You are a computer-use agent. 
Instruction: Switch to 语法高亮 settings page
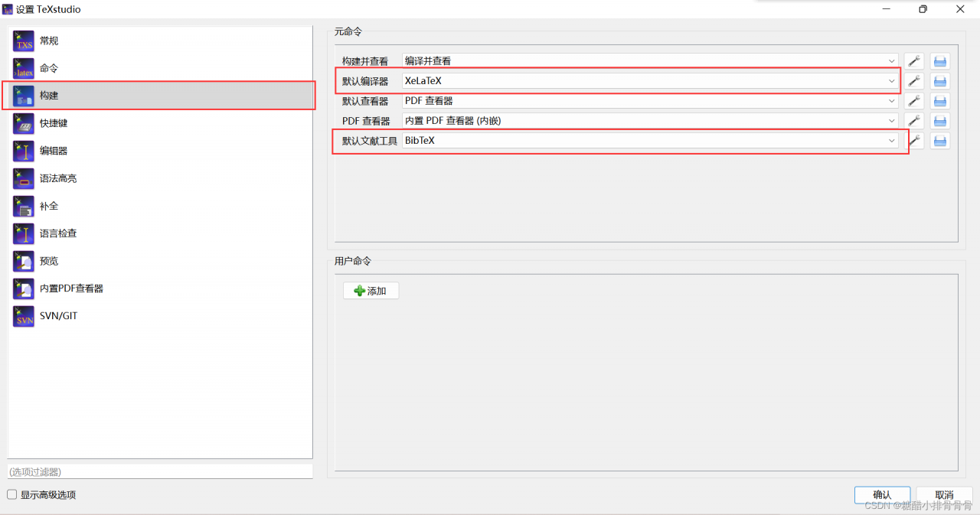160,178
